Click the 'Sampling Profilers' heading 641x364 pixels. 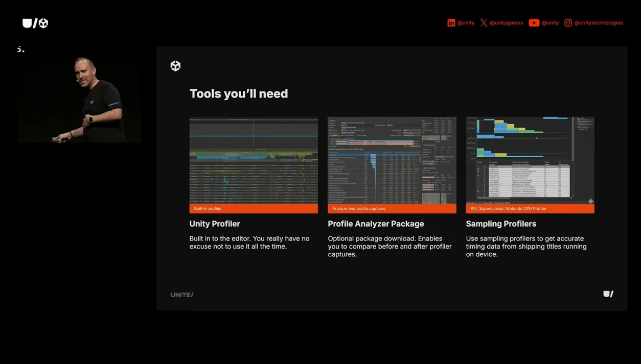[501, 224]
